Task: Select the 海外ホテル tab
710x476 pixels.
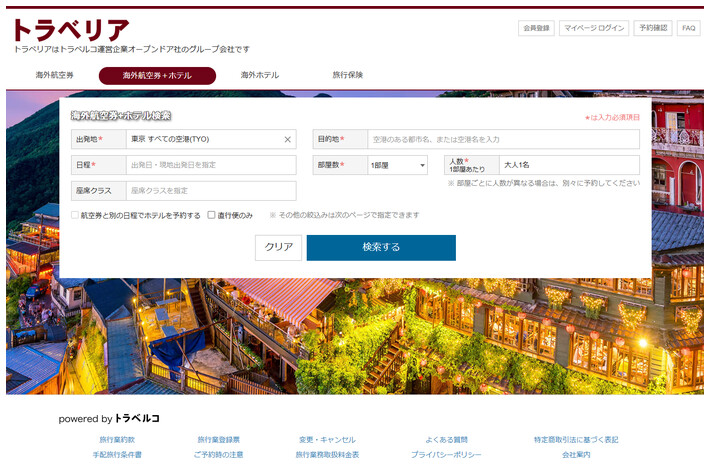Action: (260, 76)
